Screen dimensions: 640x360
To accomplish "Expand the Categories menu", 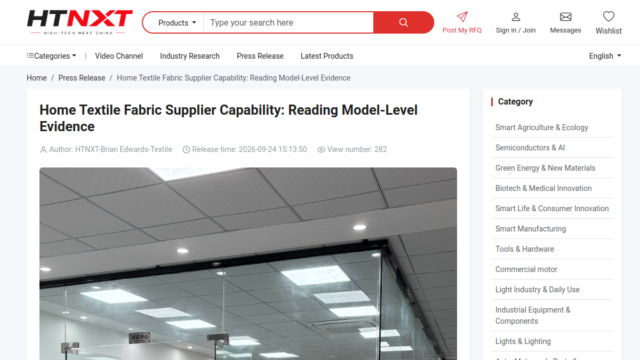I will point(51,56).
